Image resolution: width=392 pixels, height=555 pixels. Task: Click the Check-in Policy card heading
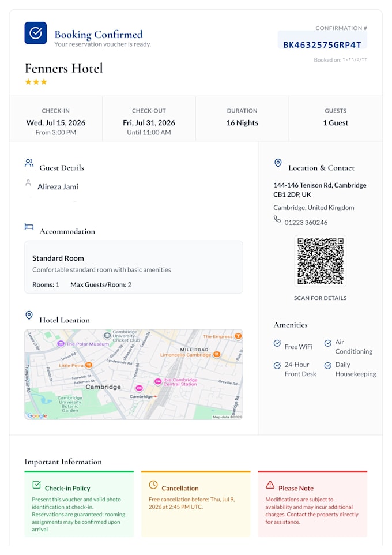pyautogui.click(x=67, y=488)
